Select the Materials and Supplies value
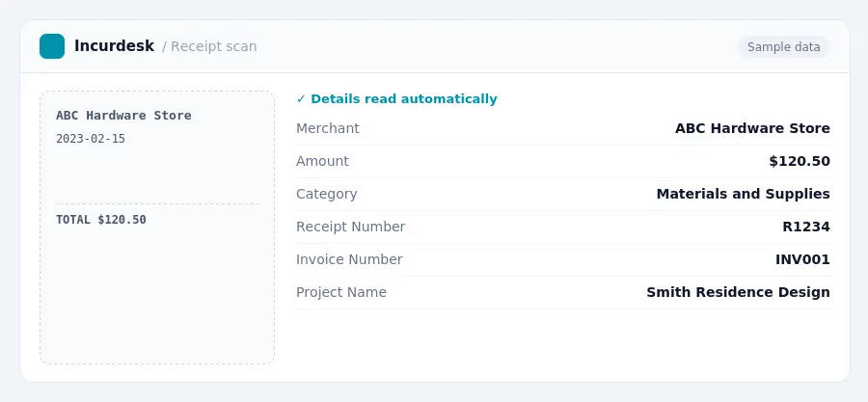Screen dimensions: 868x402 [x=743, y=194]
